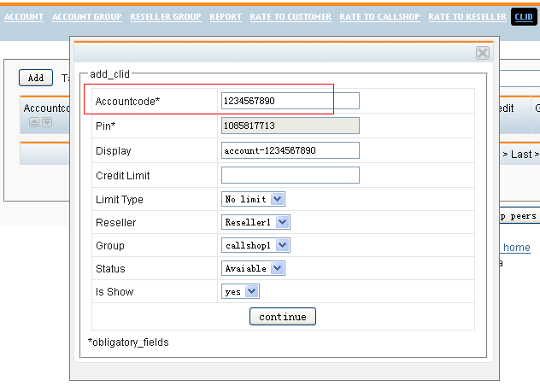This screenshot has width=540, height=392.
Task: Navigate to RATE TO CALLSHOP tab
Action: 379,17
